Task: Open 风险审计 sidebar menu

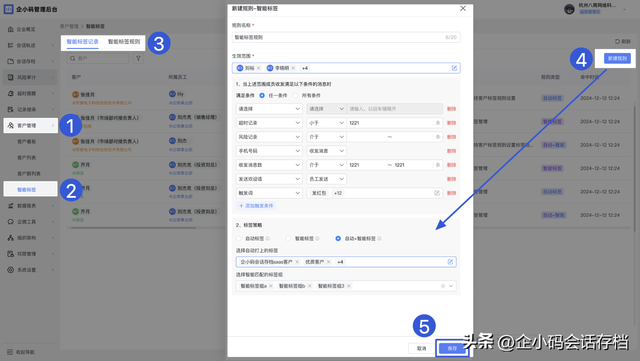Action: point(30,77)
